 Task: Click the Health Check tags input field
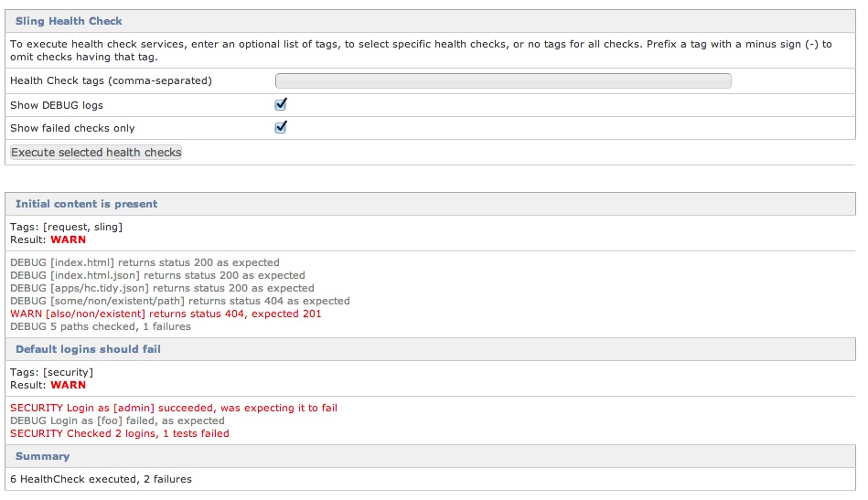[x=503, y=80]
